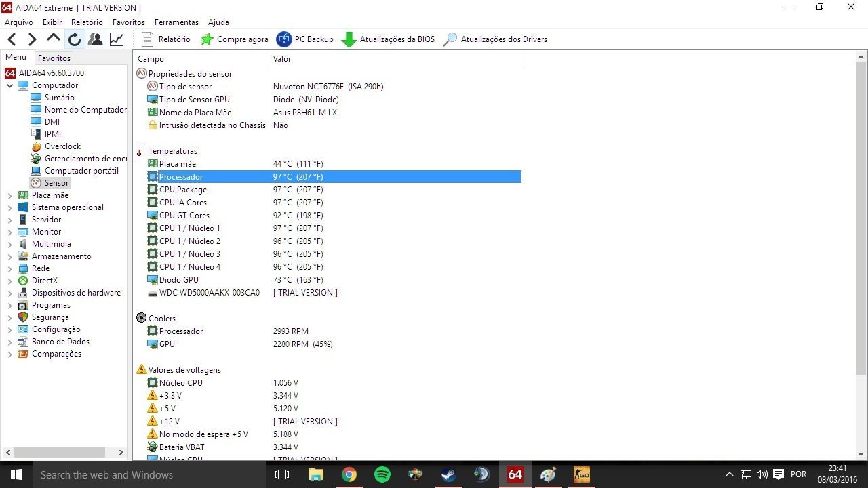Collapse the Computador tree node
Image resolution: width=868 pixels, height=488 pixels.
10,85
